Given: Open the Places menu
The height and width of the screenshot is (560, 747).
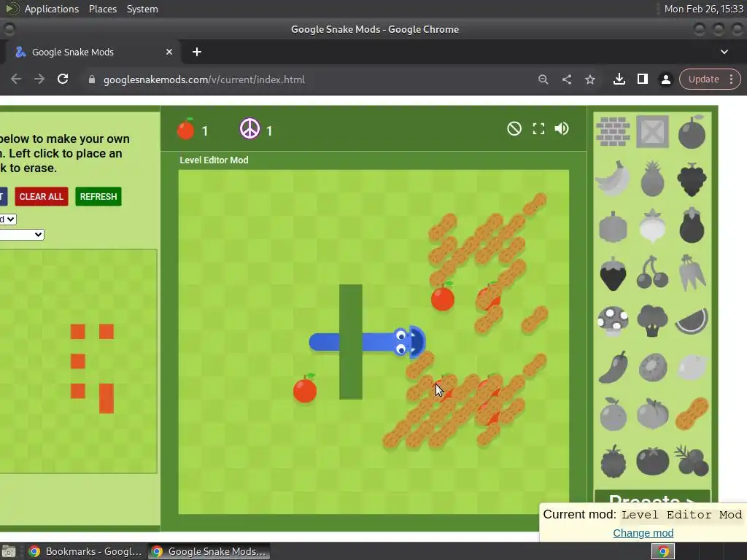Looking at the screenshot, I should coord(102,9).
